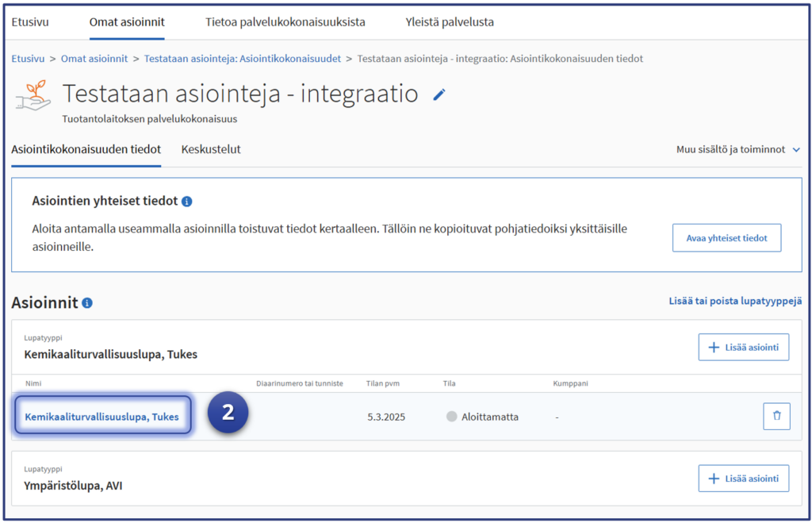Open Kemikaaliturvallisuuslupa, Tukes link in table
This screenshot has width=812, height=523.
pos(101,417)
